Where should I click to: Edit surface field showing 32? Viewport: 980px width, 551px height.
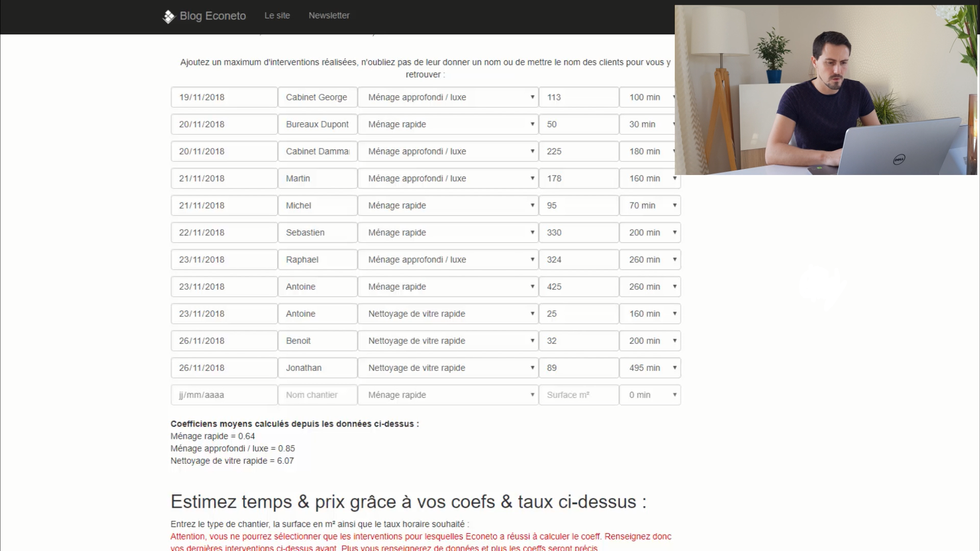[579, 340]
